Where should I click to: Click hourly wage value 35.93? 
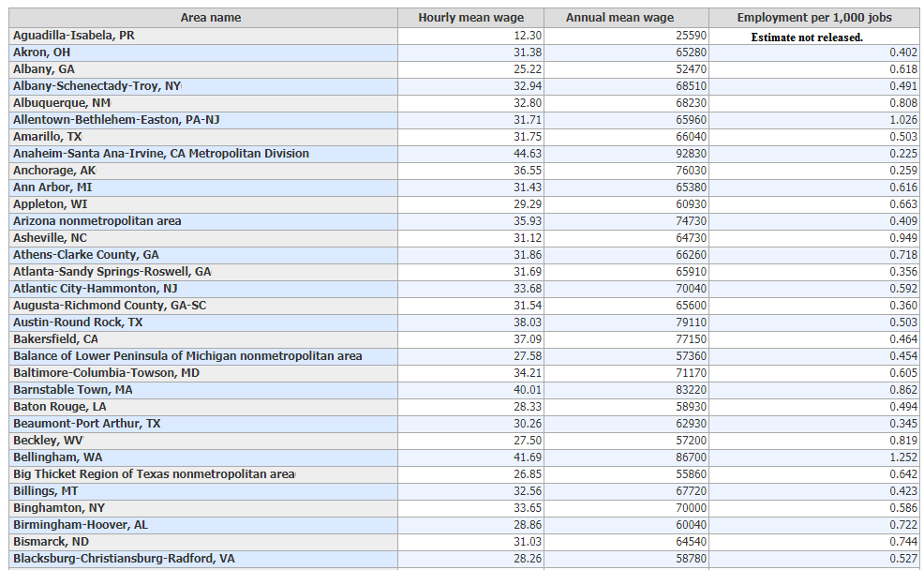click(x=528, y=221)
